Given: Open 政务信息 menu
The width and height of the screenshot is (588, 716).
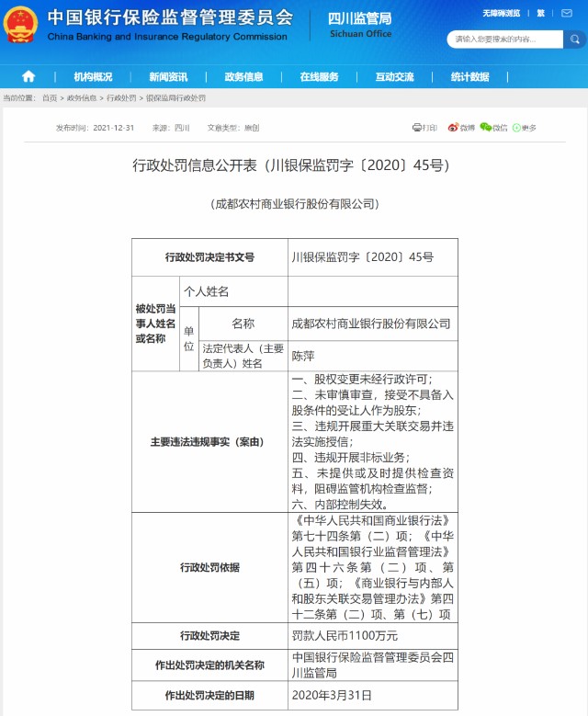Looking at the screenshot, I should click(243, 76).
